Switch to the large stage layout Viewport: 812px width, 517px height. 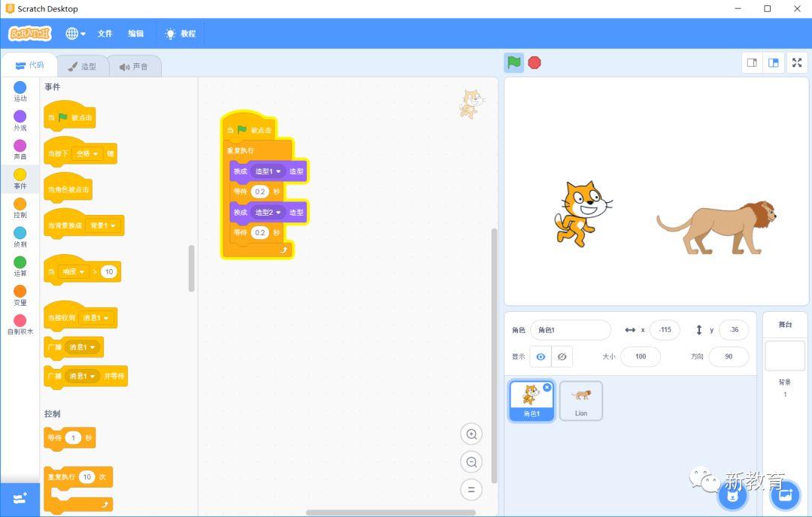coord(774,62)
